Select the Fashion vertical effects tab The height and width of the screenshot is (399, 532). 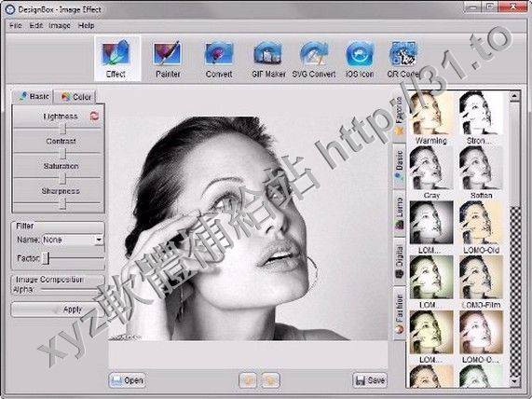click(x=400, y=313)
